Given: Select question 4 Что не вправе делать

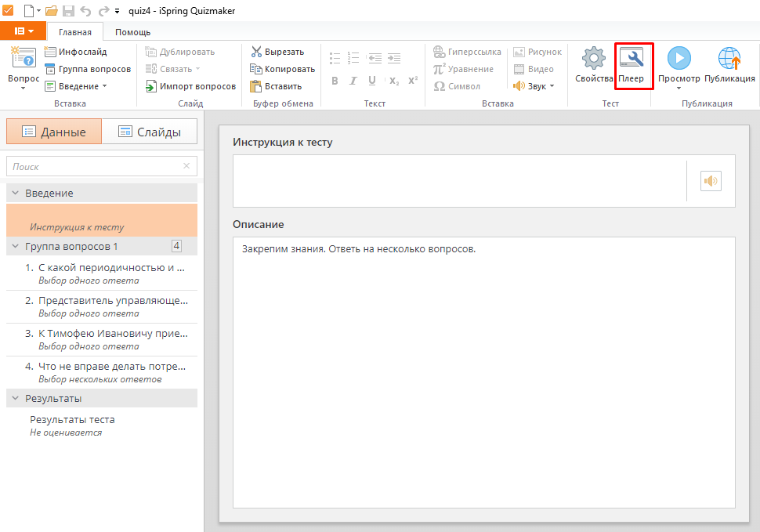Looking at the screenshot, I should tap(102, 373).
